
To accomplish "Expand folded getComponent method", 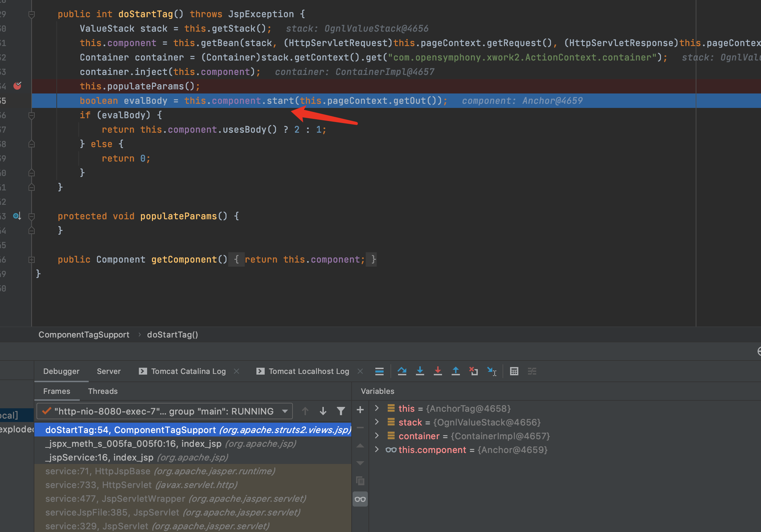I will 31,260.
